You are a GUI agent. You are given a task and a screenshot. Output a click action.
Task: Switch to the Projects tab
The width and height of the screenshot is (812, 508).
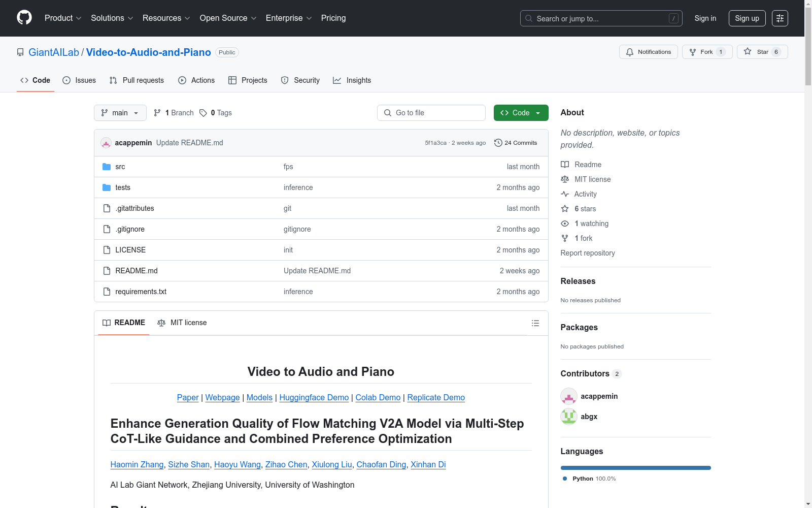(248, 80)
